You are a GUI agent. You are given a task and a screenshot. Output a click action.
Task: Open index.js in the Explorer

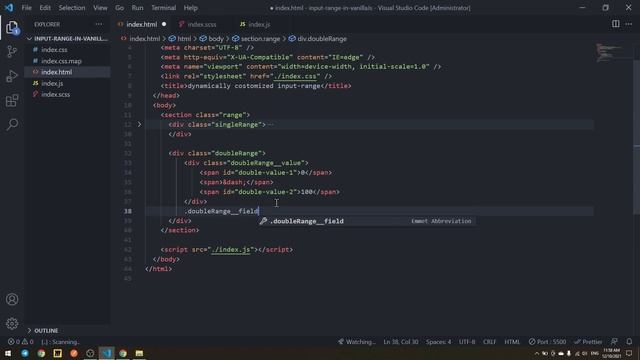(52, 83)
